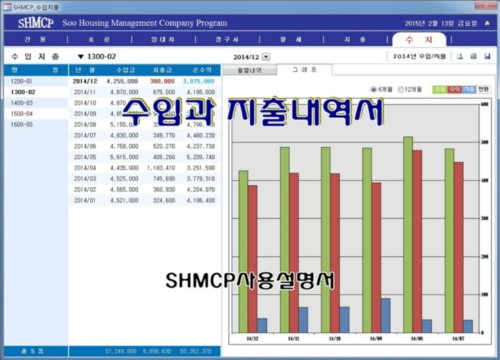Select the 2014/05 row
Screen dimensions: 500x360
[x=144, y=157]
